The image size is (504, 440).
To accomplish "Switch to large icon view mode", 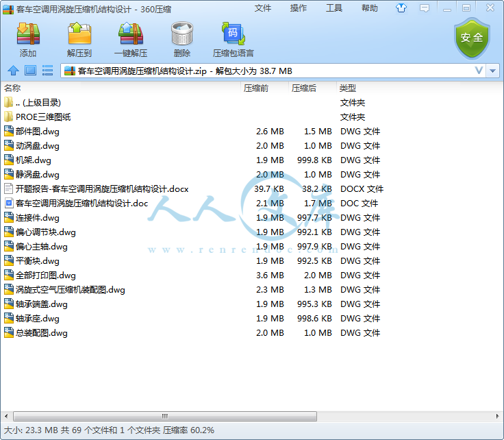I will tap(31, 71).
